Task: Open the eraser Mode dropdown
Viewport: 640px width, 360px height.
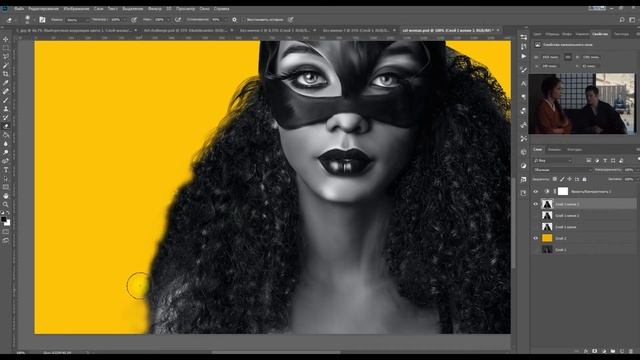Action: [77, 20]
